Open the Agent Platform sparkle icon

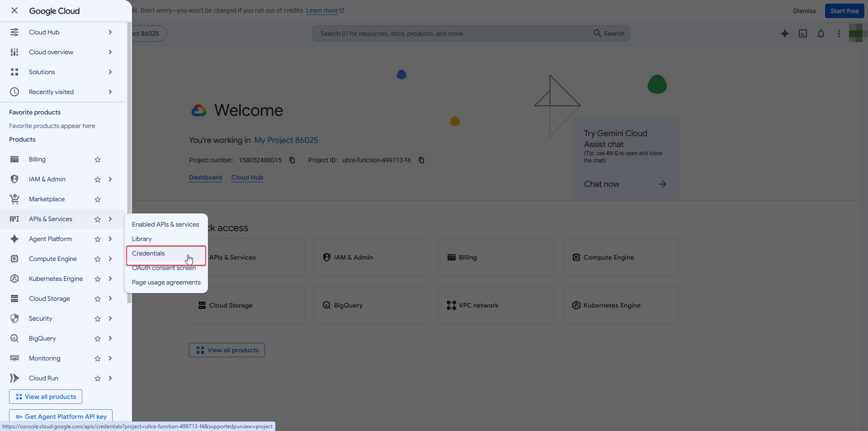14,239
